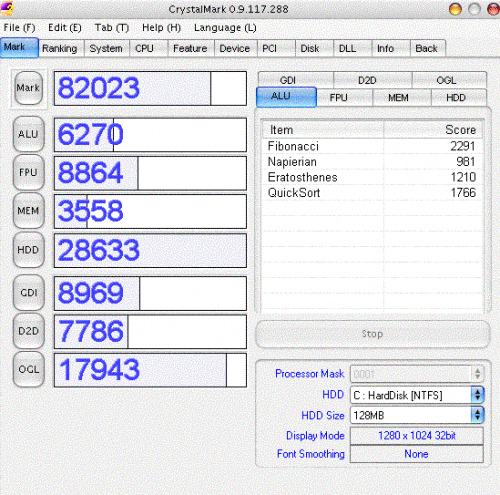Open the File (F) menu

click(19, 28)
